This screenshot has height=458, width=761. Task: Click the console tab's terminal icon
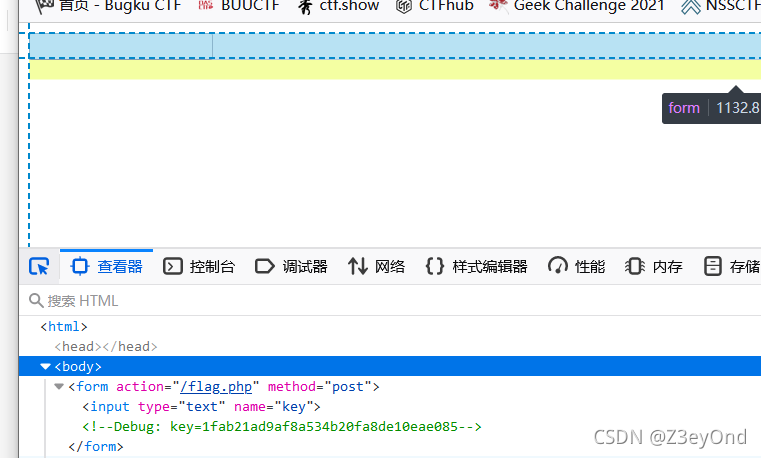pyautogui.click(x=172, y=266)
